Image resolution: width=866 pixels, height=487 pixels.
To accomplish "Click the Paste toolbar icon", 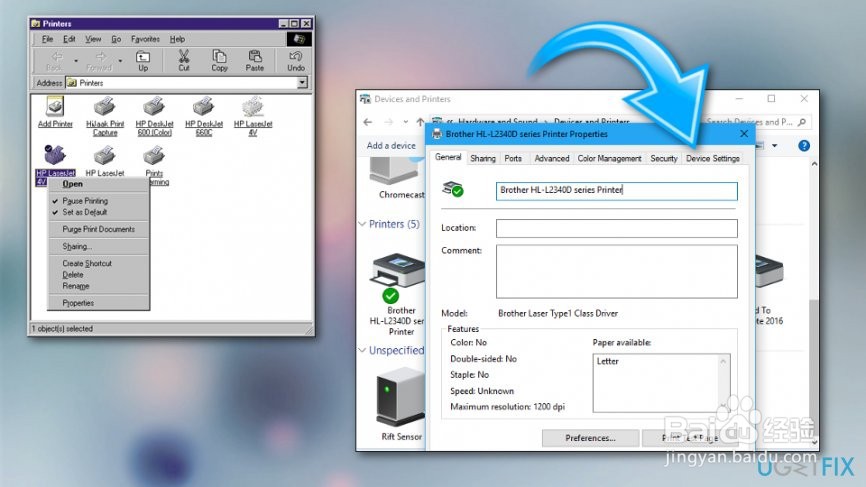I will 255,61.
